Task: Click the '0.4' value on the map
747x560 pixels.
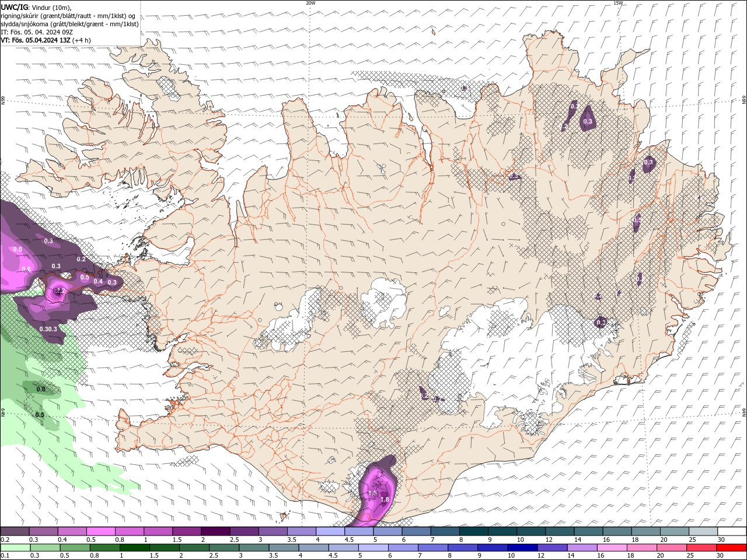Action: [x=98, y=282]
